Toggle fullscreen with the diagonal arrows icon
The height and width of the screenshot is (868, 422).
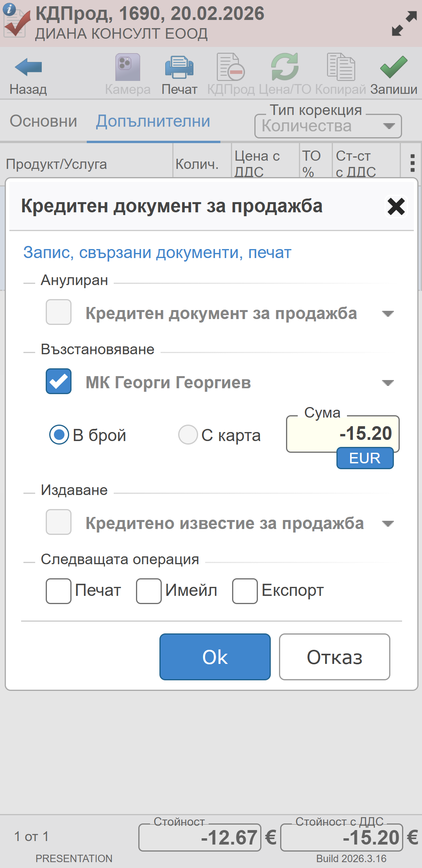(404, 23)
